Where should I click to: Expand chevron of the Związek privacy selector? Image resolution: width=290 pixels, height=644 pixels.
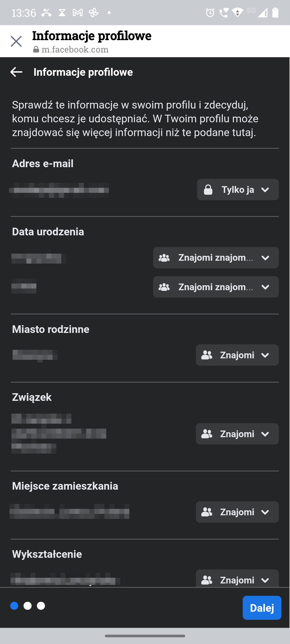[x=265, y=434]
